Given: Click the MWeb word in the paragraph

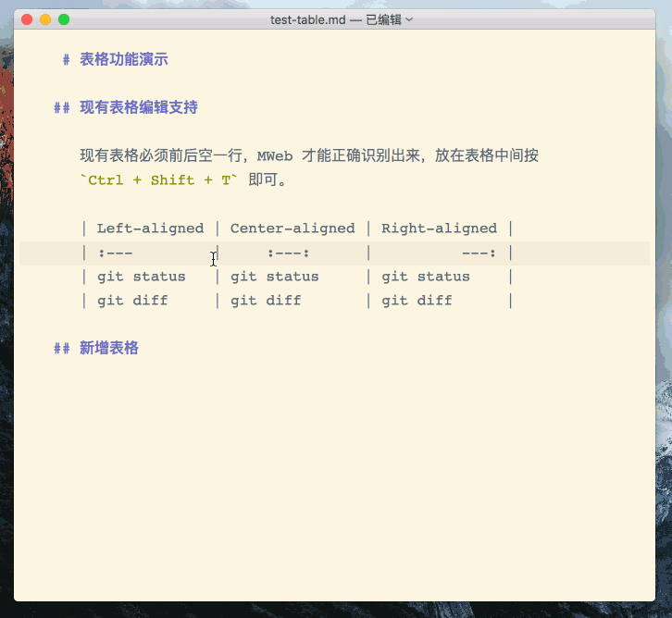Looking at the screenshot, I should (x=275, y=156).
